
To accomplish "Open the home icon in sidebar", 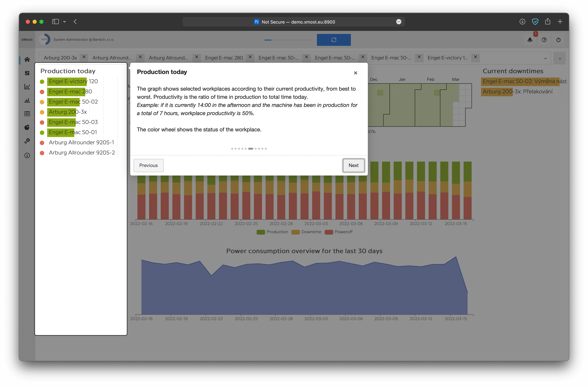I will tap(27, 59).
